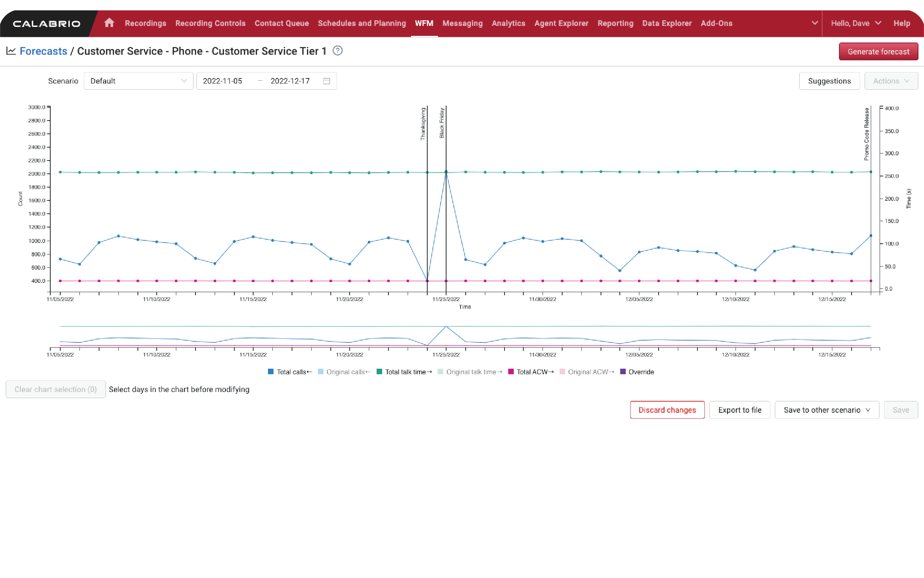The height and width of the screenshot is (578, 924).
Task: Click the Forecasts breadcrumb icon
Action: [x=11, y=51]
